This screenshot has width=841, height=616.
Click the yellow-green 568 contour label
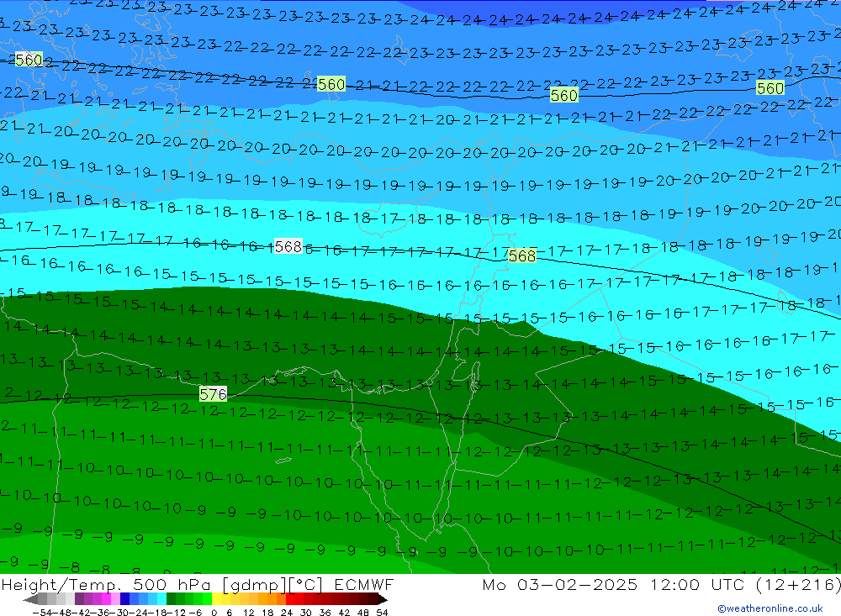pos(522,255)
